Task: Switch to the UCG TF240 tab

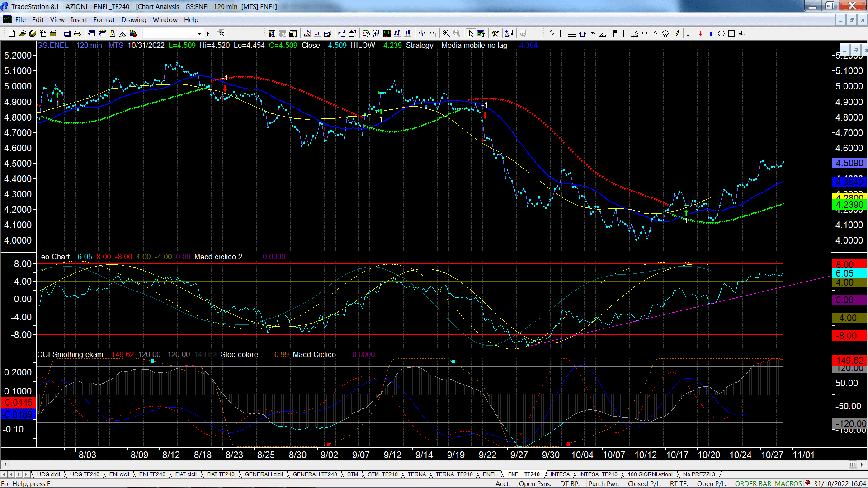Action: (85, 474)
